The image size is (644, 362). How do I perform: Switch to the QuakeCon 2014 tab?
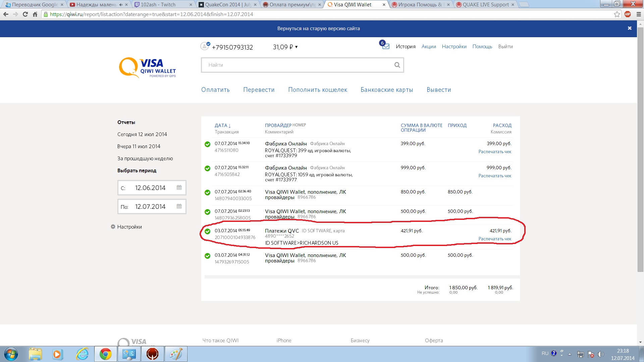pos(228,5)
